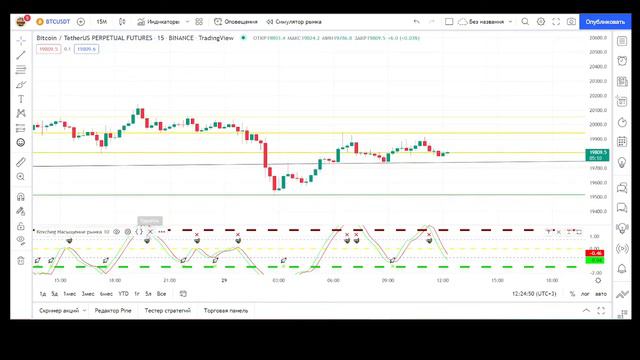Screen dimensions: 640x360
Task: Select the 5д date range
Action: 55,294
